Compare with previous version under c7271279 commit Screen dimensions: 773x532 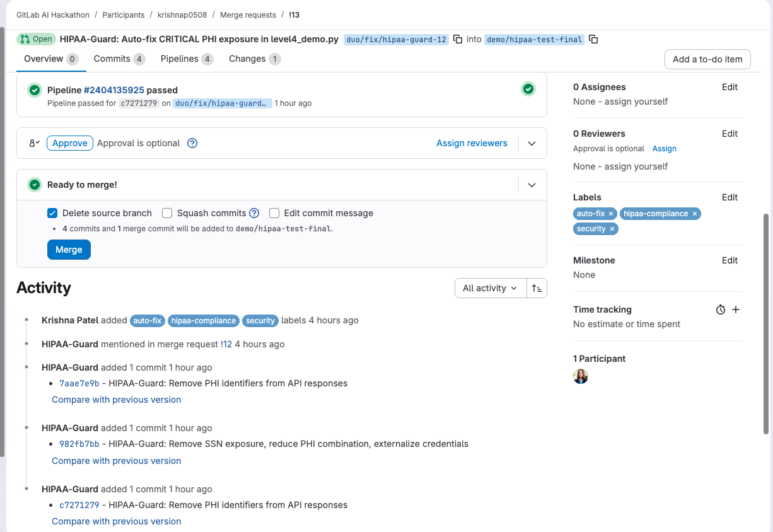[x=117, y=521]
